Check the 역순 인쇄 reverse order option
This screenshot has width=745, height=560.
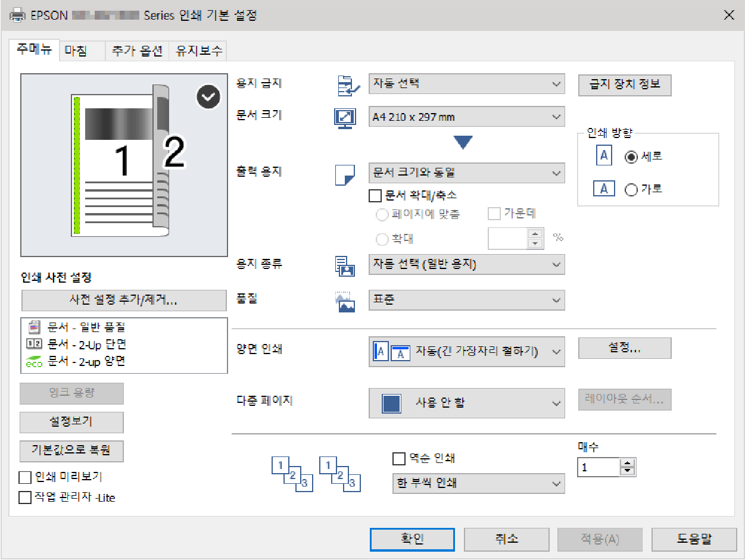click(x=399, y=459)
